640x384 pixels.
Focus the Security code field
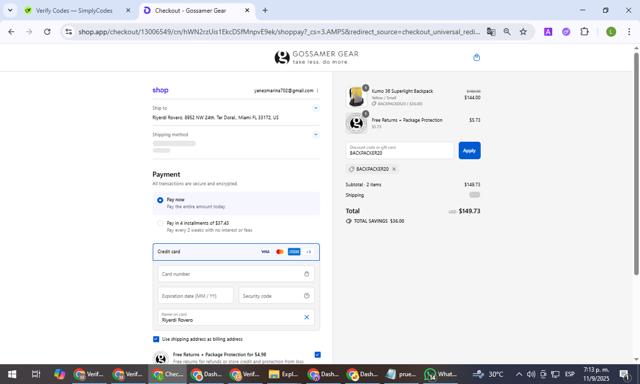pos(276,296)
